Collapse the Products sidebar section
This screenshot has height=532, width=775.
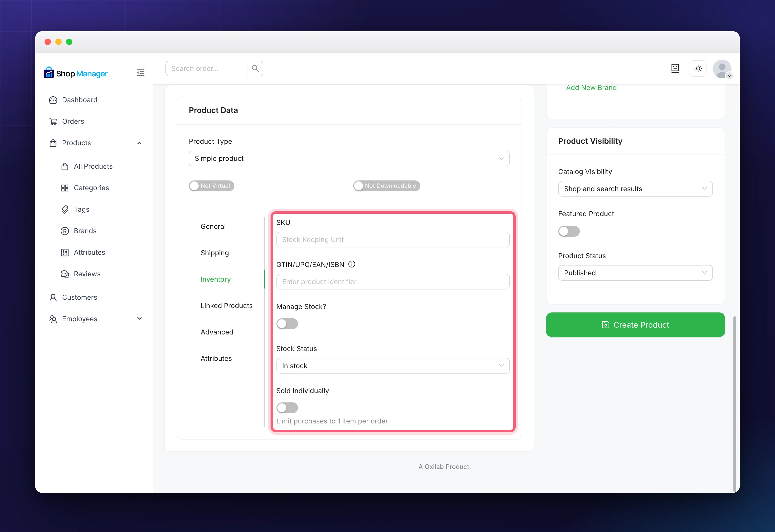(139, 143)
